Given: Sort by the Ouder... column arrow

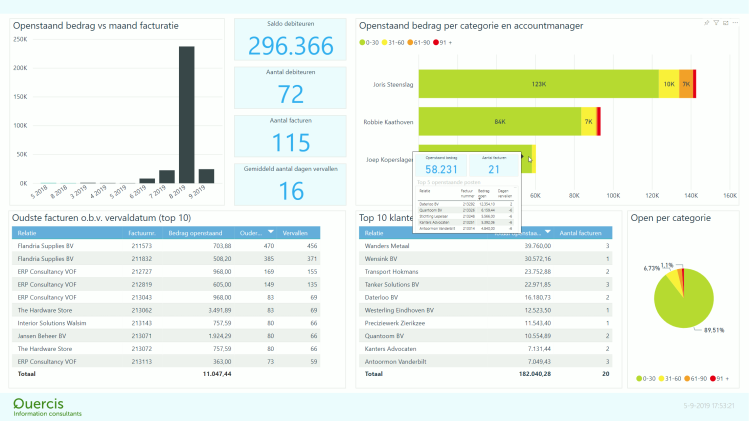Looking at the screenshot, I should [269, 231].
